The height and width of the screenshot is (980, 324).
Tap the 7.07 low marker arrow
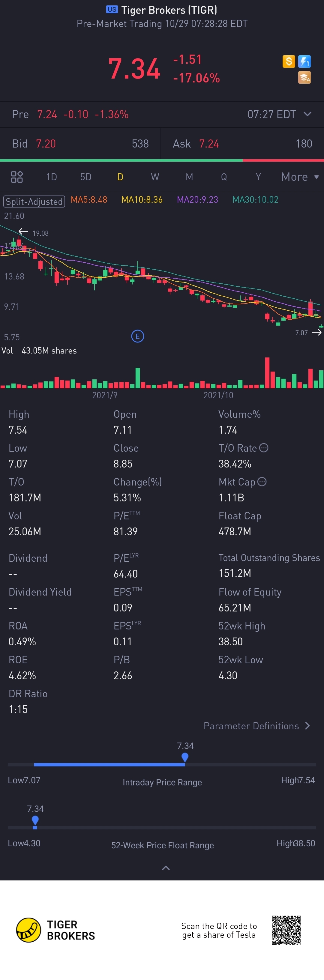click(317, 333)
